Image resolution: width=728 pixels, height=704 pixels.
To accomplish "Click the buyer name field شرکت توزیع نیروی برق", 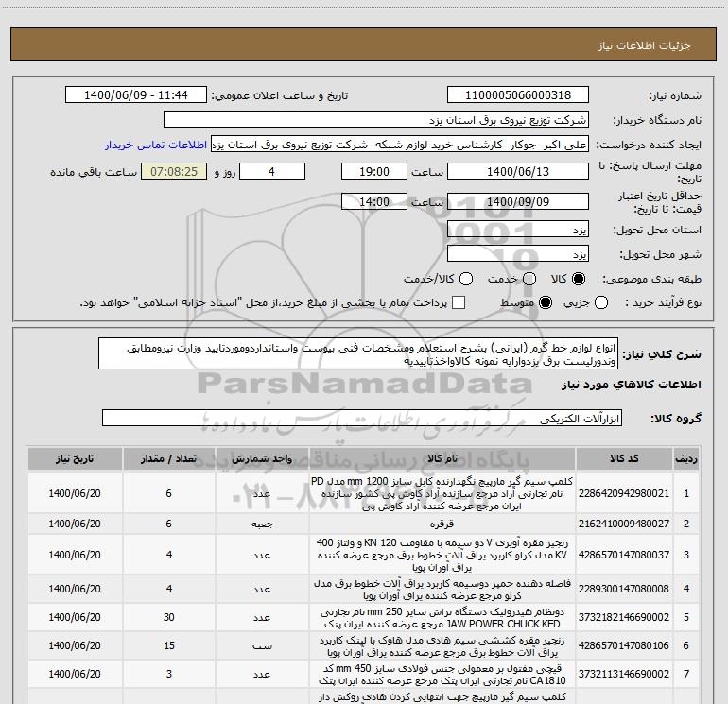I will click(x=376, y=120).
